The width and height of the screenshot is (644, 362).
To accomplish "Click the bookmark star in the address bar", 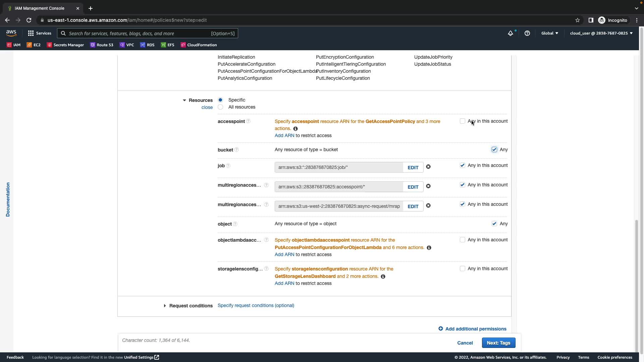I will tap(577, 20).
